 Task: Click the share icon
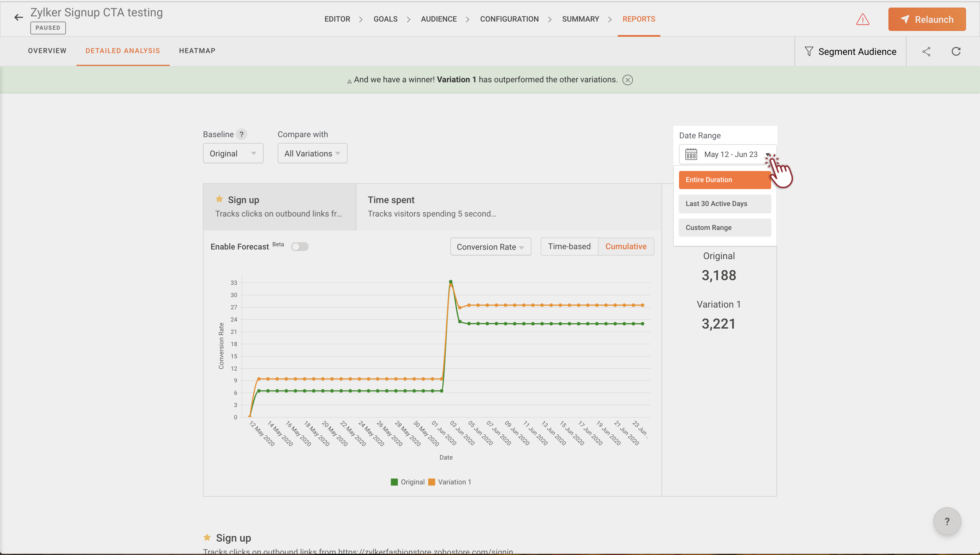926,51
